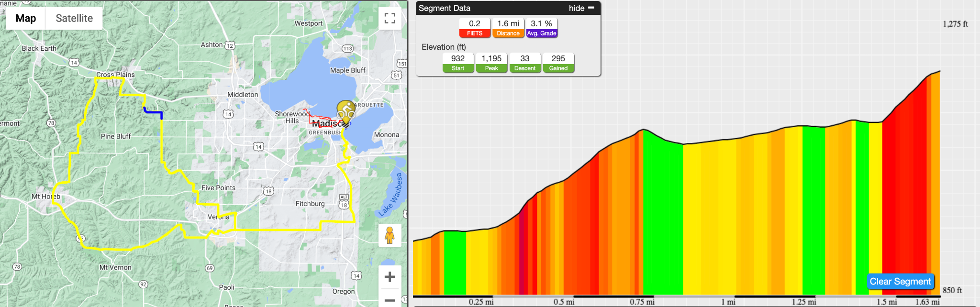The width and height of the screenshot is (980, 307).
Task: Collapse panel via the minus icon
Action: [x=591, y=8]
